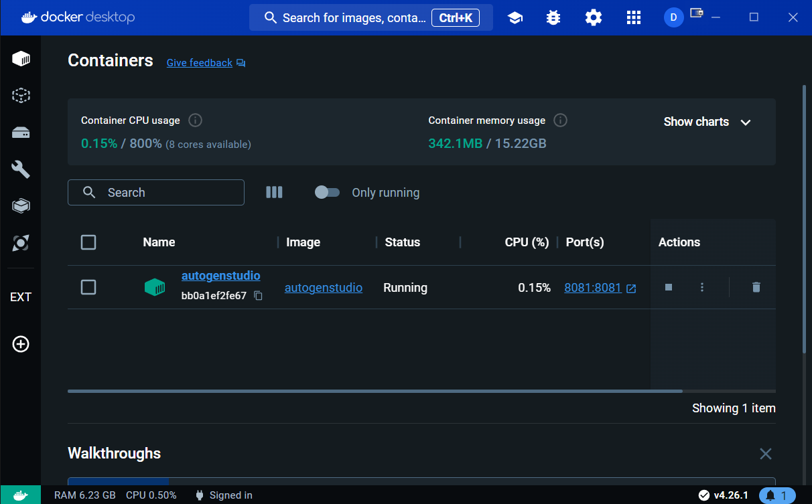
Task: Open the Builds section in the sidebar
Action: (x=21, y=169)
